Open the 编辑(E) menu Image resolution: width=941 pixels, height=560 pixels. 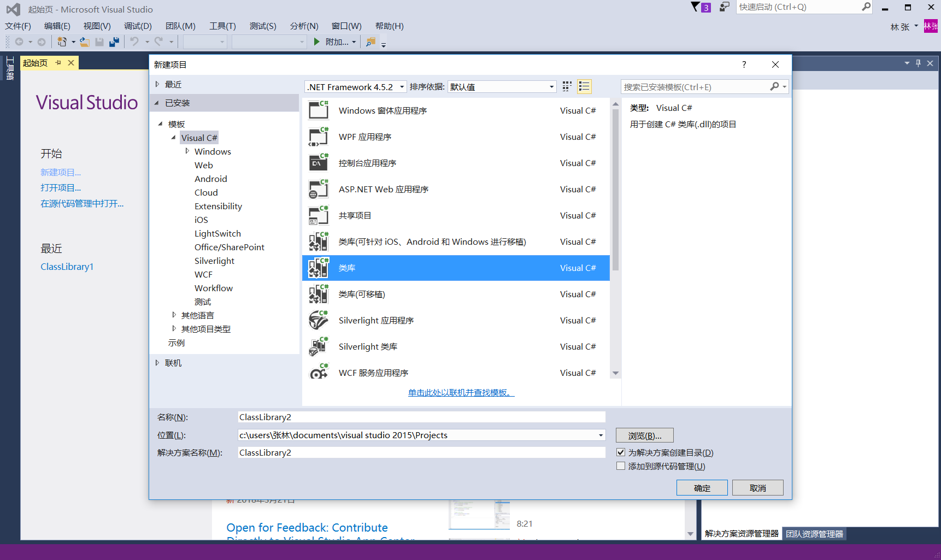57,26
